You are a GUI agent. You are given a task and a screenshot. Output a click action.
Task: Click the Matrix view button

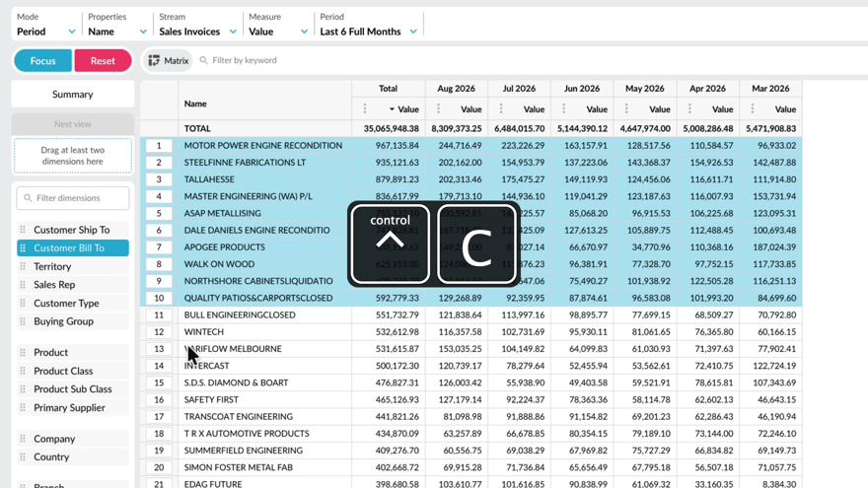point(169,60)
